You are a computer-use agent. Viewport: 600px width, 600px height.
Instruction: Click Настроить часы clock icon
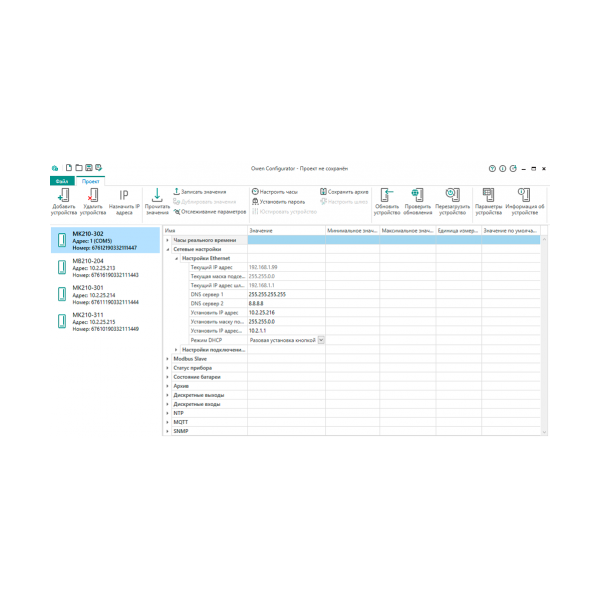point(255,191)
